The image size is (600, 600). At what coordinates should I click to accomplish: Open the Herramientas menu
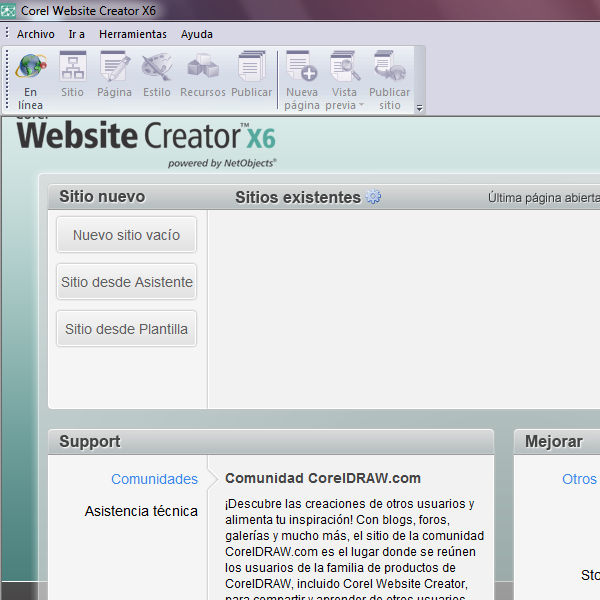[133, 34]
